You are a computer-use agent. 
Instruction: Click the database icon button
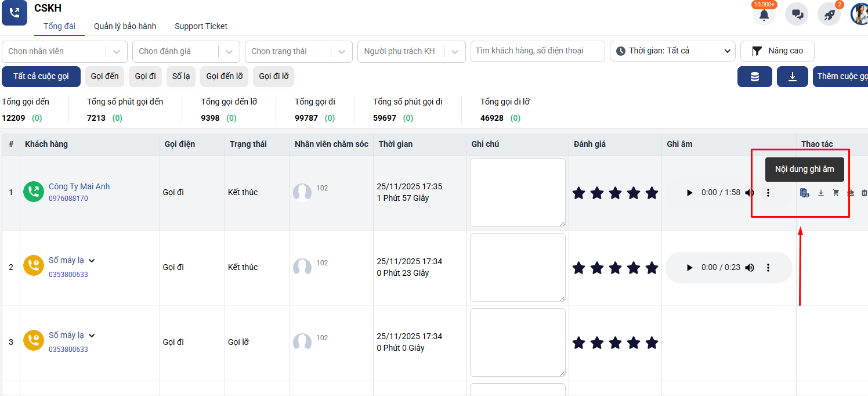pyautogui.click(x=754, y=77)
